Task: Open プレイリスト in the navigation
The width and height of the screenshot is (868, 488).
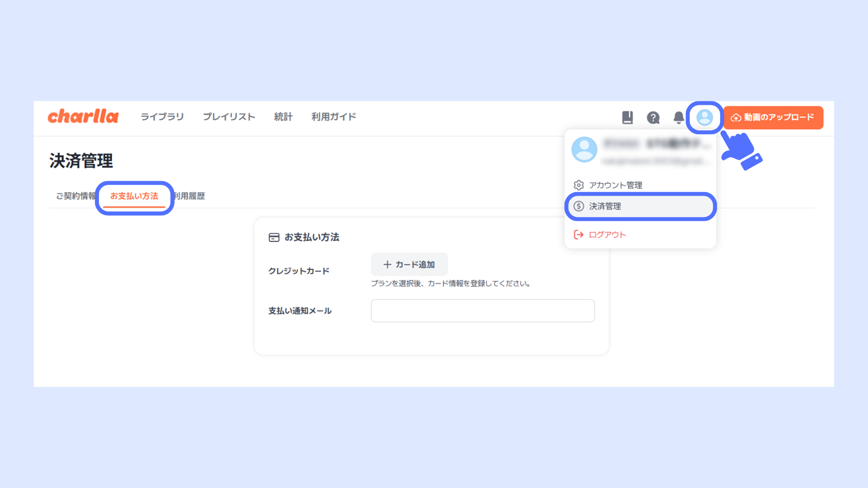Action: (229, 117)
